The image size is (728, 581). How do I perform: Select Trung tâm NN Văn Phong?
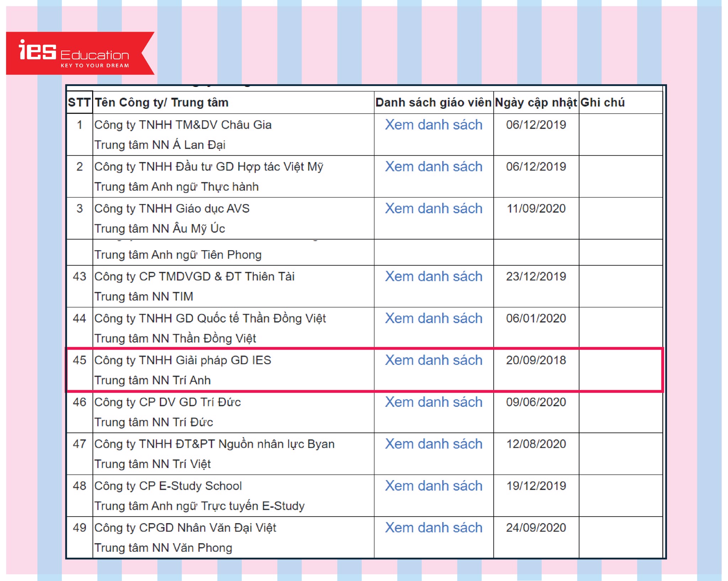point(164,548)
